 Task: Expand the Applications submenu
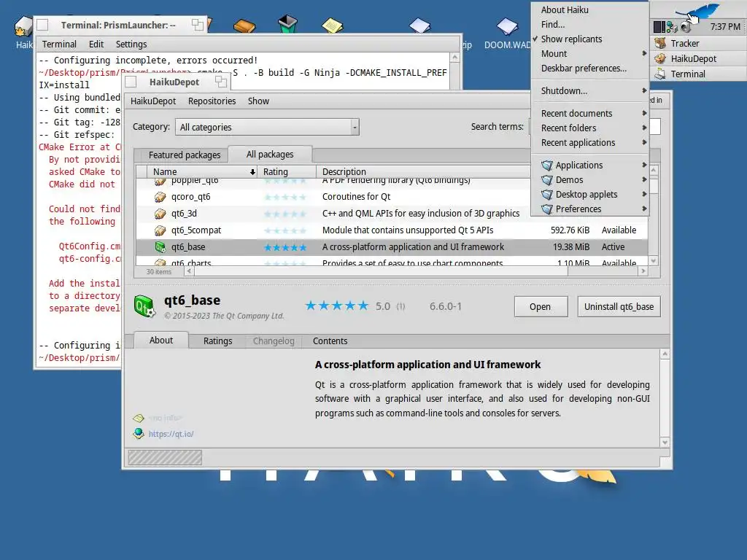589,166
